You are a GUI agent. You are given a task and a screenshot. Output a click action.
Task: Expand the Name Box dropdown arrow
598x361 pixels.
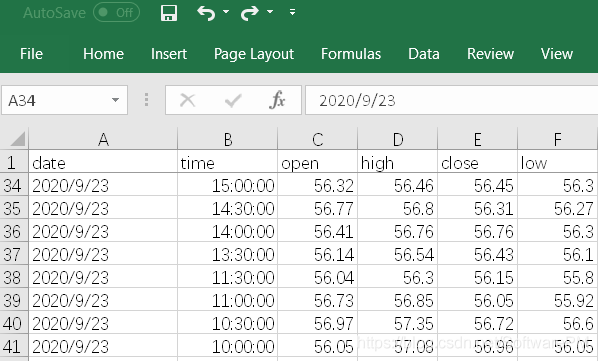[x=115, y=100]
